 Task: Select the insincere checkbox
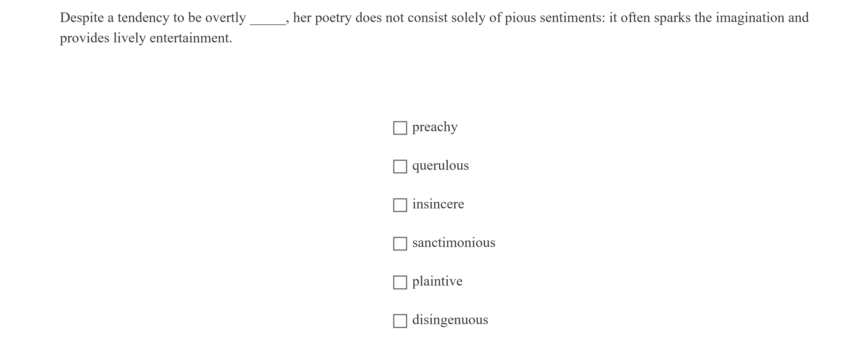pyautogui.click(x=400, y=205)
